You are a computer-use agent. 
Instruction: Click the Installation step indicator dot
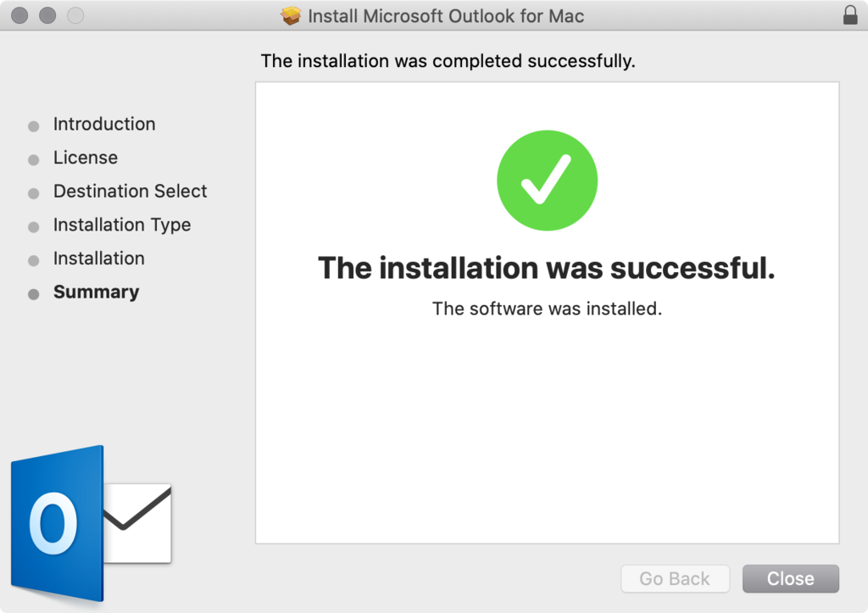click(32, 259)
